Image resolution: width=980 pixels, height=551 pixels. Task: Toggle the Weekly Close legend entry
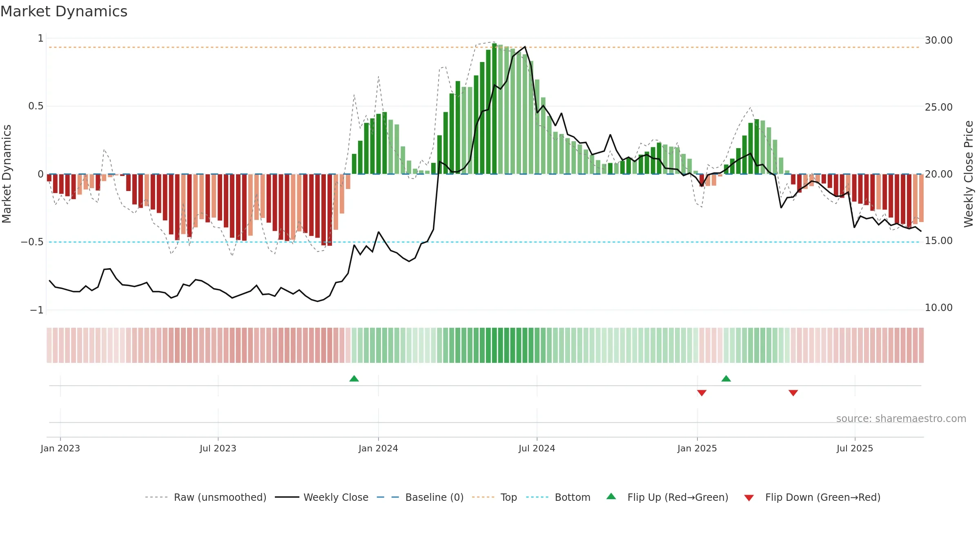tap(322, 497)
